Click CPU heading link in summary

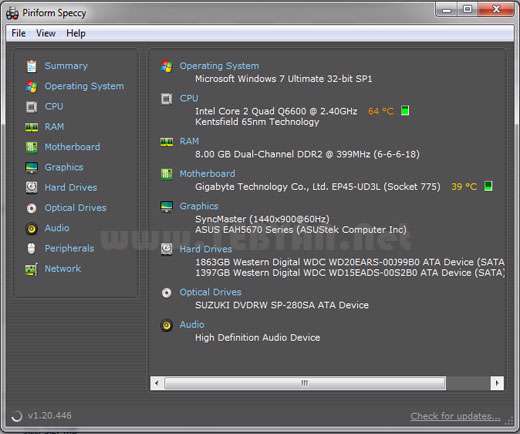189,98
